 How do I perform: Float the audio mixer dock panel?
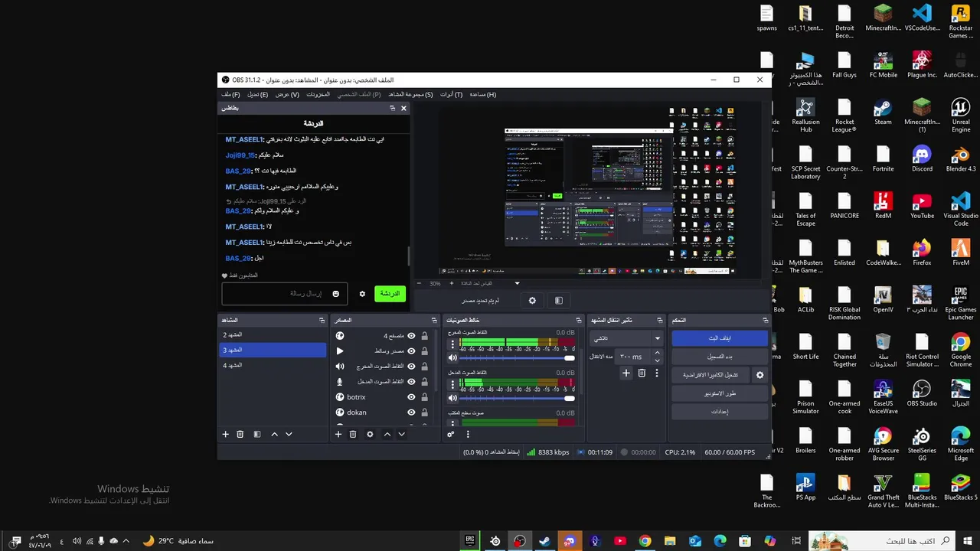click(x=578, y=320)
